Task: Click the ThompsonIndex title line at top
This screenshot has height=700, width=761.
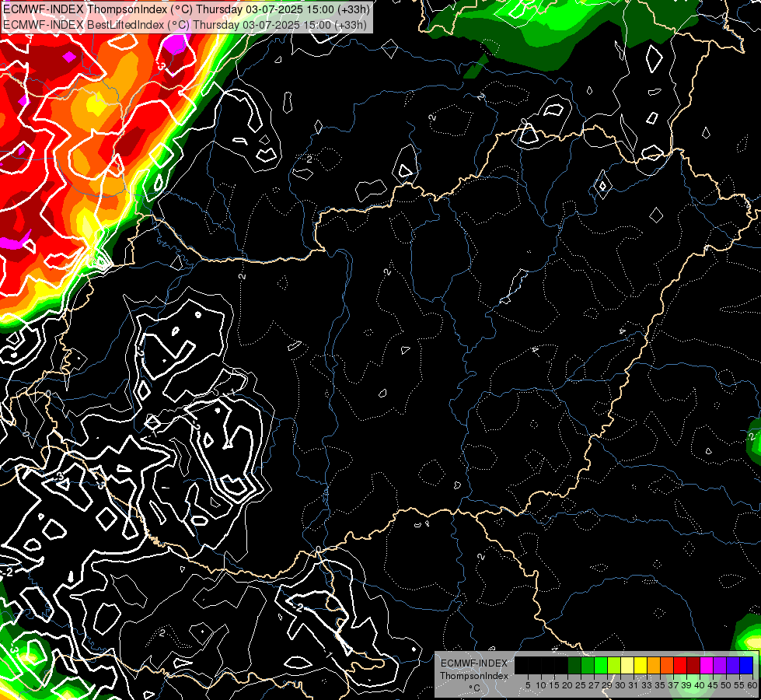Action: (187, 9)
